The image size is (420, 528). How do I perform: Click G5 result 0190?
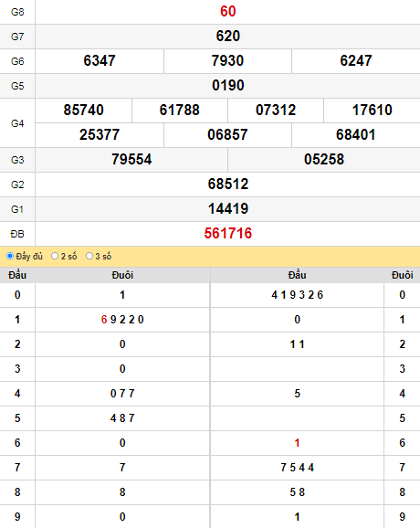228,86
